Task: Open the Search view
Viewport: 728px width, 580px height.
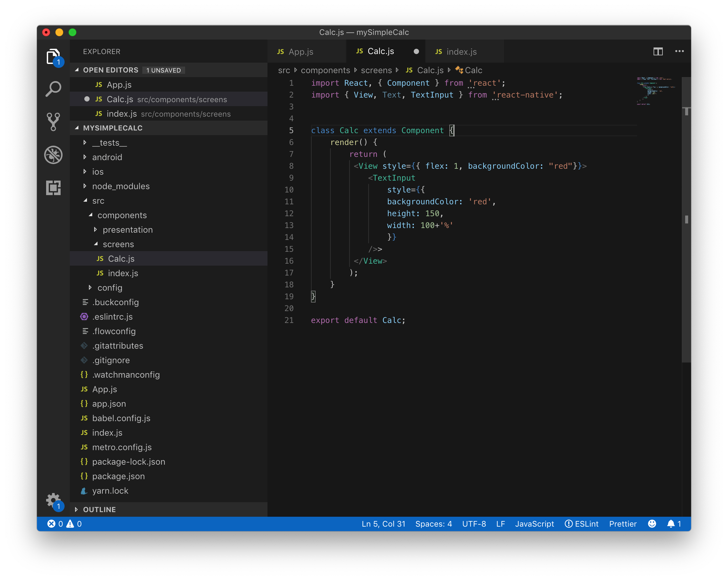Action: pos(53,89)
